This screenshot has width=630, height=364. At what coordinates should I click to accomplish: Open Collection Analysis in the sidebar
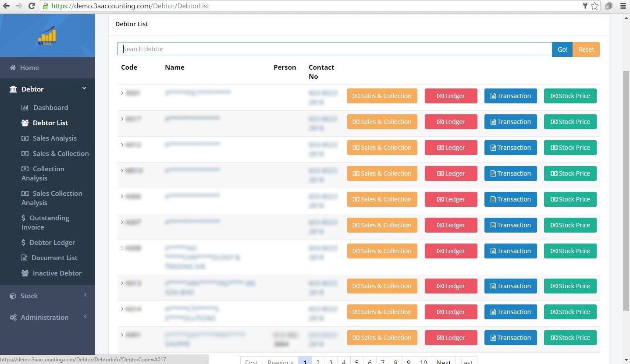click(43, 173)
